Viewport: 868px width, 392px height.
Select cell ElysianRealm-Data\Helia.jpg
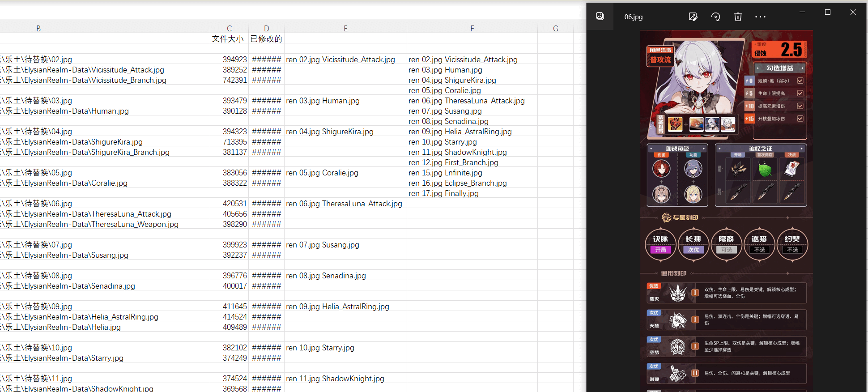[105, 327]
